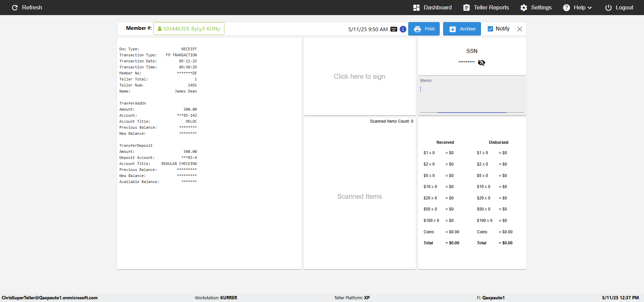This screenshot has width=644, height=302.
Task: Click the keyboard icon beside the date
Action: [x=394, y=29]
